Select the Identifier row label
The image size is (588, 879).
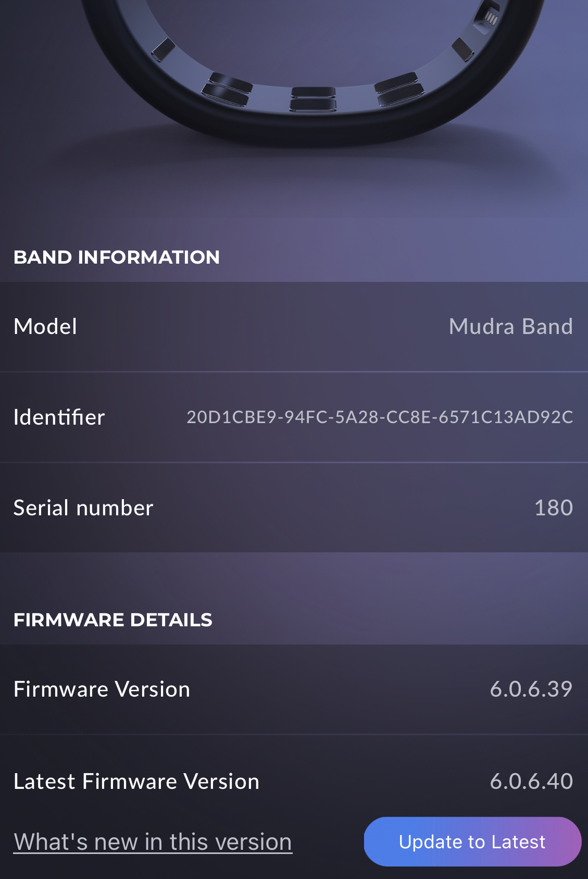[59, 417]
